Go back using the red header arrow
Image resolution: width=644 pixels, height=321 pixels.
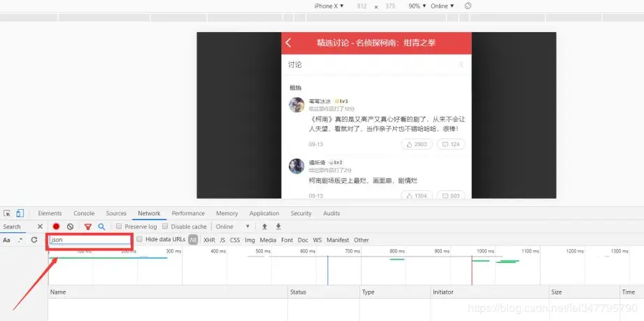tap(288, 43)
